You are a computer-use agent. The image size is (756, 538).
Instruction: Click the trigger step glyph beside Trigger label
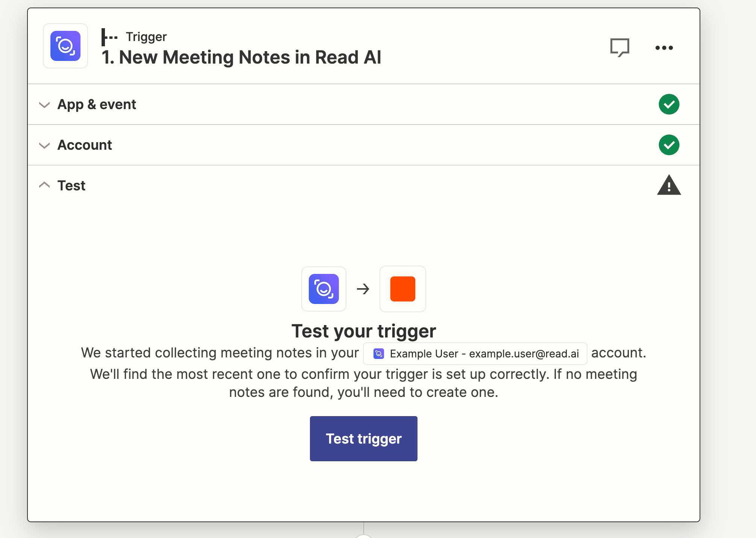coord(109,37)
